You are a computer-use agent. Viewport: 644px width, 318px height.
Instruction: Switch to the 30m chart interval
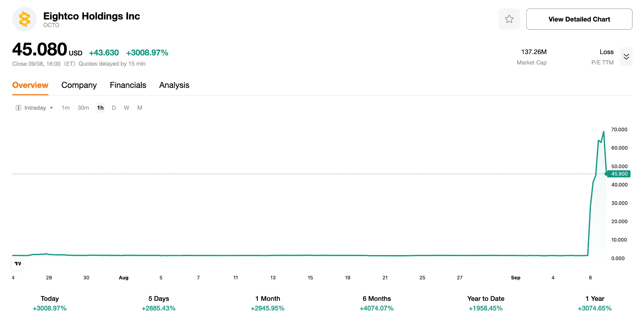click(83, 108)
